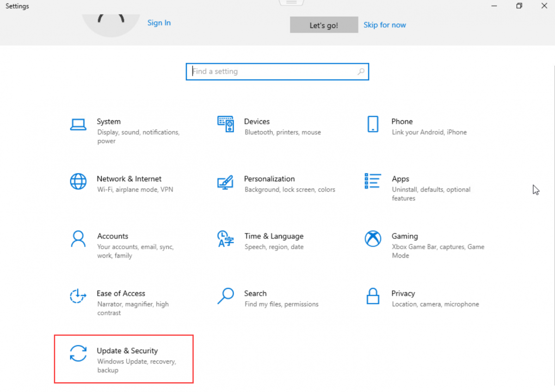Viewport: 555px width, 392px height.
Task: Click 'Uninstall, defaults, optional features' description
Action: pos(431,194)
